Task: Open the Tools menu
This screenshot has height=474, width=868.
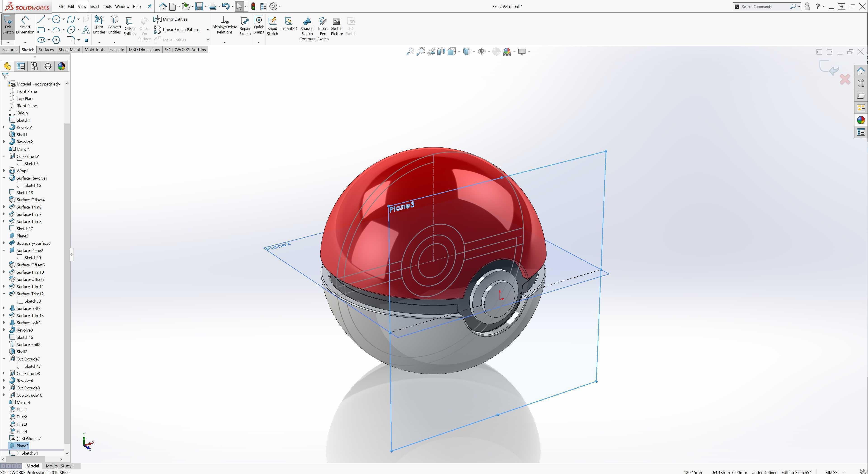Action: click(107, 6)
